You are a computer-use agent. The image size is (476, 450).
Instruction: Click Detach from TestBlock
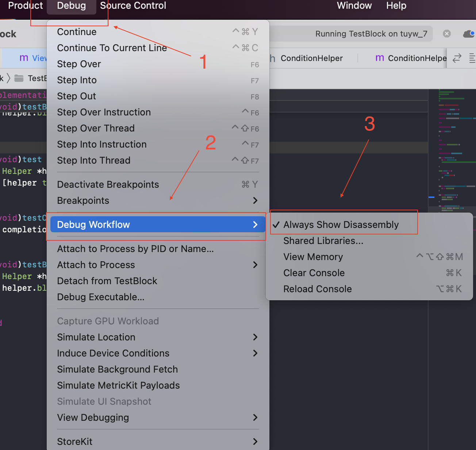tap(107, 281)
